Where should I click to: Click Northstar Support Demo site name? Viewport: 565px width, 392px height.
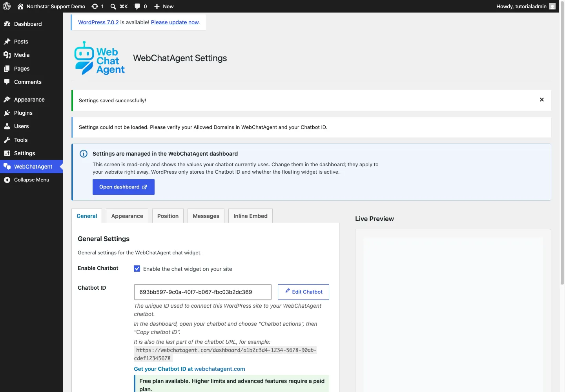pyautogui.click(x=56, y=6)
